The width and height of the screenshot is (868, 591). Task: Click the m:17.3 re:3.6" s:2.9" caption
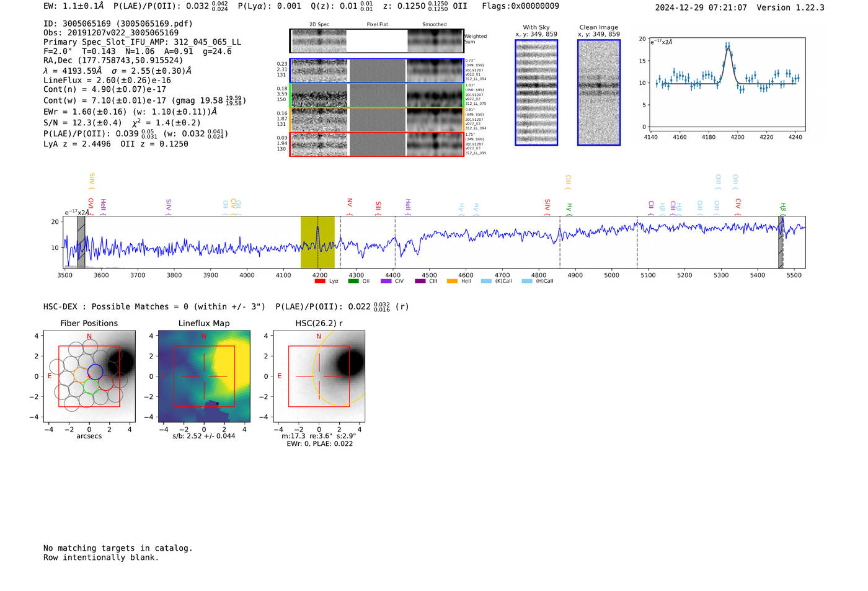(319, 436)
